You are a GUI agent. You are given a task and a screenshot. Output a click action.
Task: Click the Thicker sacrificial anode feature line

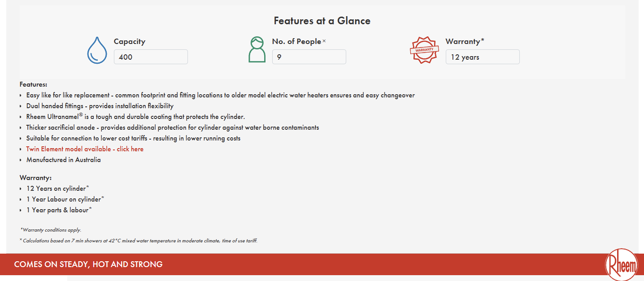coord(173,127)
